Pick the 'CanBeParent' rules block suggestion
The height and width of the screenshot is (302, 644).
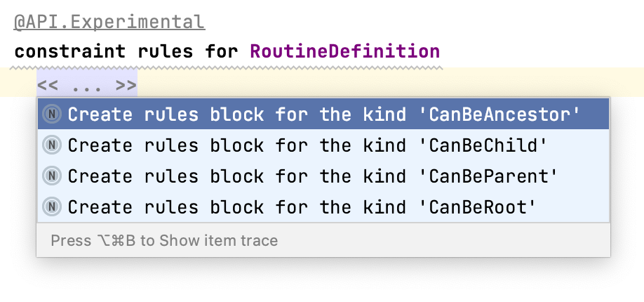[x=312, y=176]
